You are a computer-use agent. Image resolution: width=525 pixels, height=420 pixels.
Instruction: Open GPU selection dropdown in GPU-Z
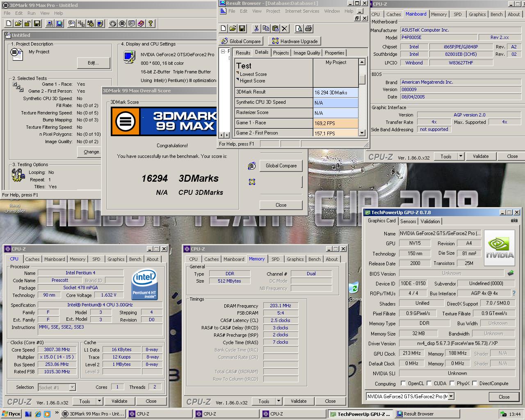click(451, 397)
